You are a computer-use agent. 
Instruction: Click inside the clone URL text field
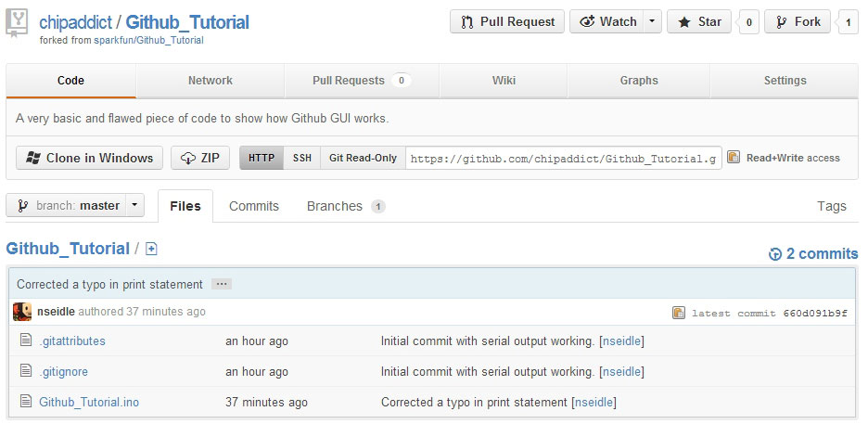coord(563,158)
